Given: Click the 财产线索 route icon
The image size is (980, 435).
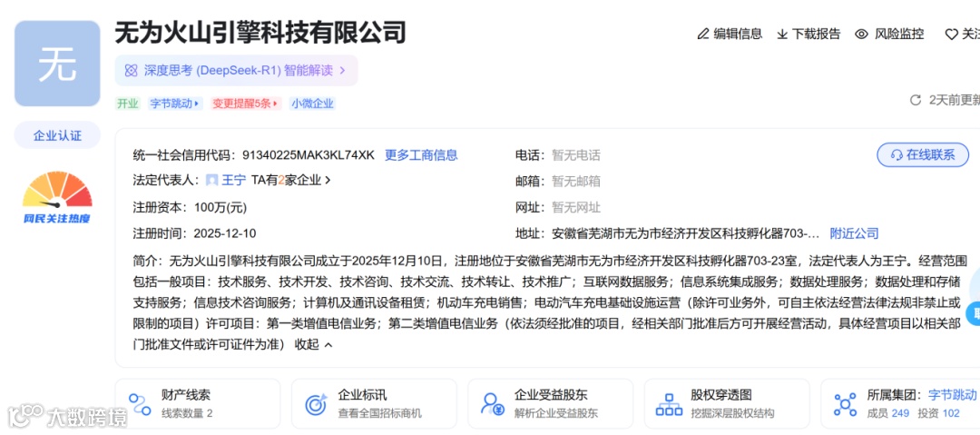Looking at the screenshot, I should pyautogui.click(x=140, y=404).
